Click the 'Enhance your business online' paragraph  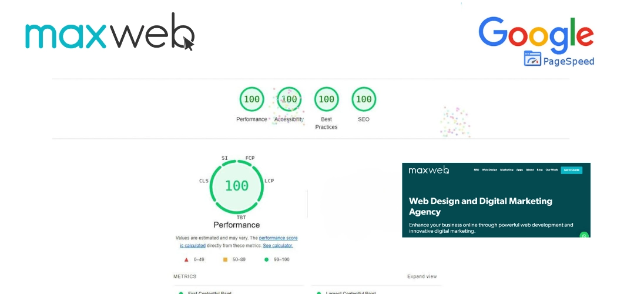(x=491, y=228)
